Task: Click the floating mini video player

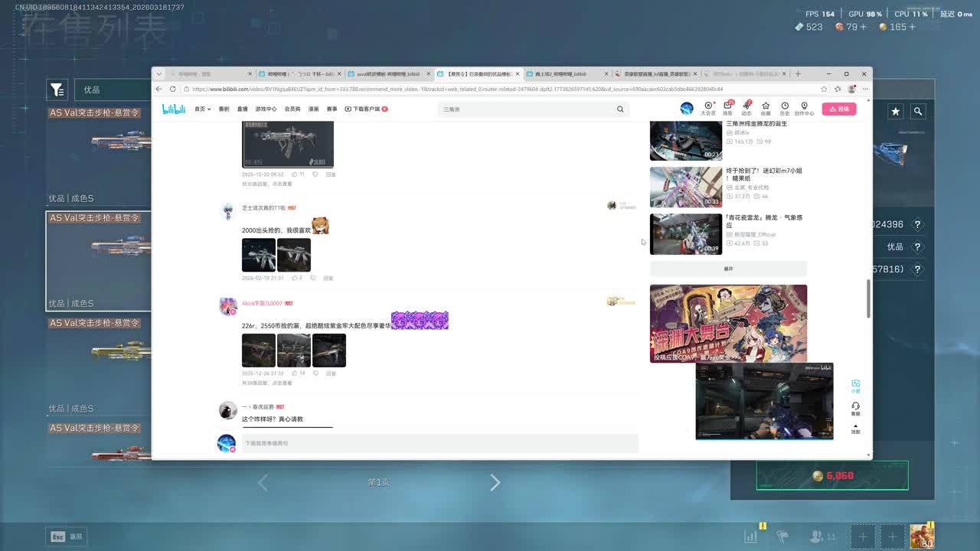Action: pos(764,402)
